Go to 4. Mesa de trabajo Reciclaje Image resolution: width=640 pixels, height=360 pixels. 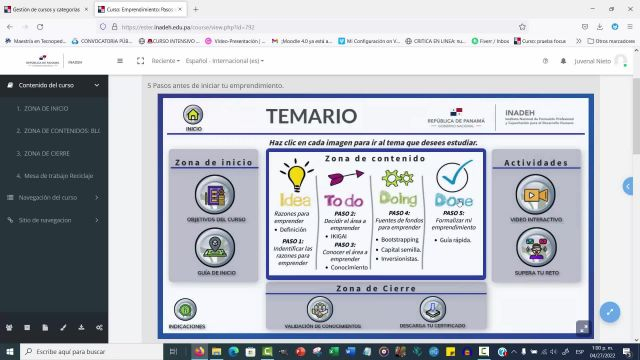click(x=55, y=176)
